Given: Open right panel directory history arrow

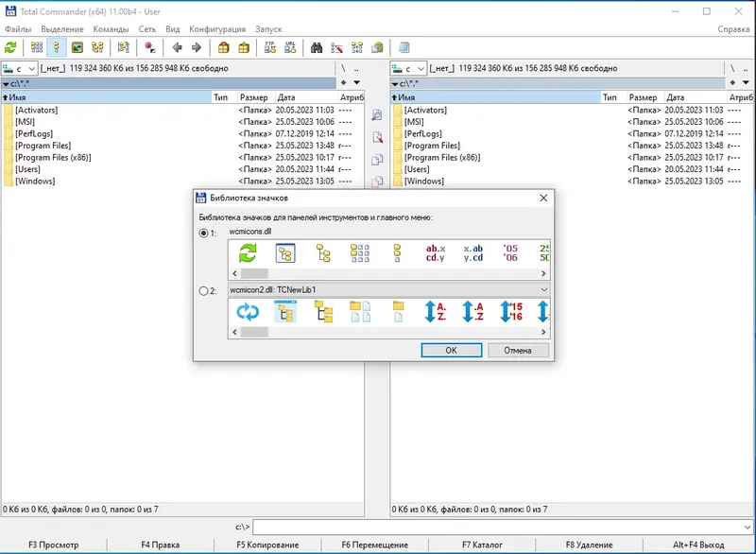Looking at the screenshot, I should click(746, 82).
